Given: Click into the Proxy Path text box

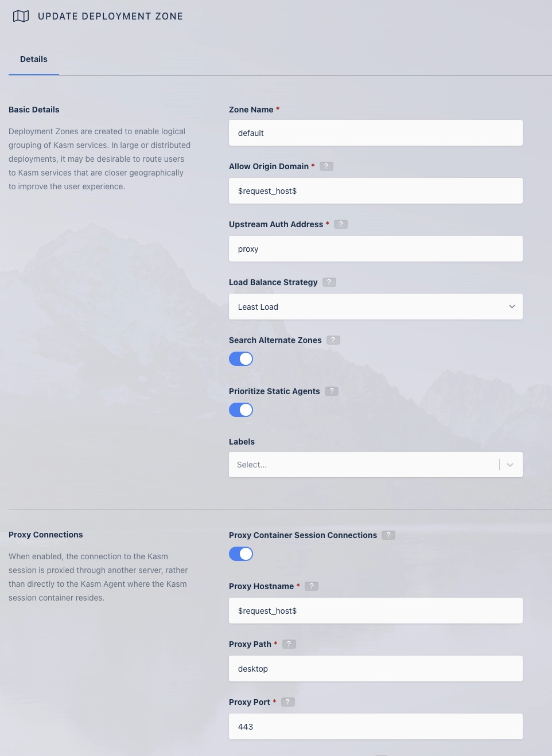Looking at the screenshot, I should coord(375,669).
